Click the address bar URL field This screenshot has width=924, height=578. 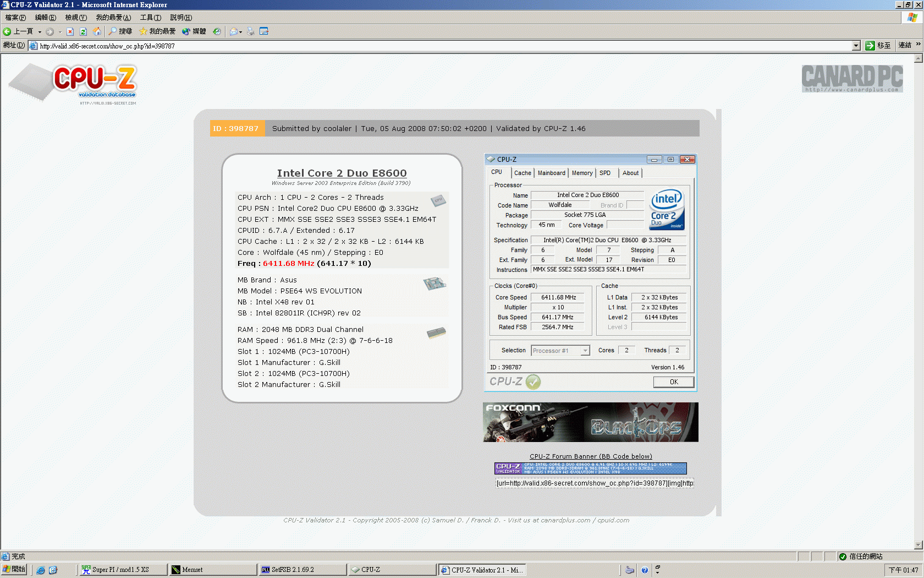coord(440,46)
